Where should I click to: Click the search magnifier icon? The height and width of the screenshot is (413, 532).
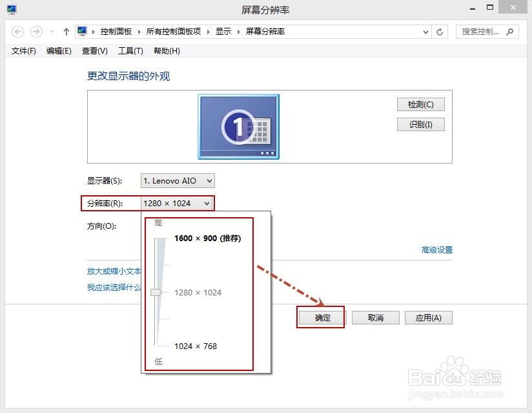pyautogui.click(x=511, y=32)
